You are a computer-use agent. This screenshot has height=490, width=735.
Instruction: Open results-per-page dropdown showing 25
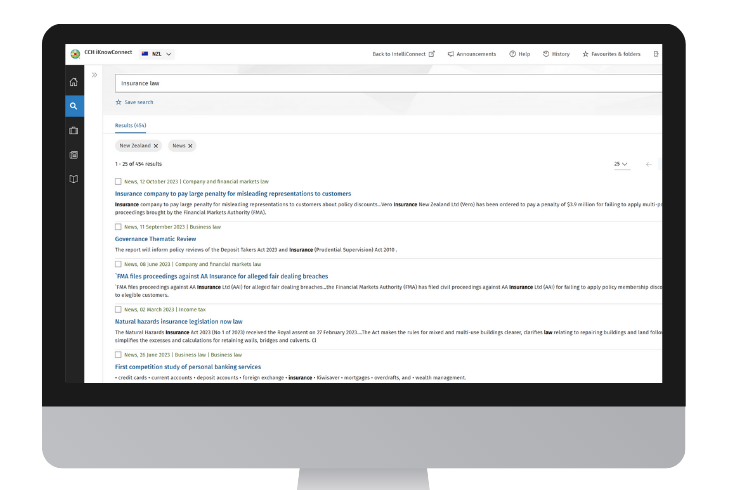tap(622, 163)
